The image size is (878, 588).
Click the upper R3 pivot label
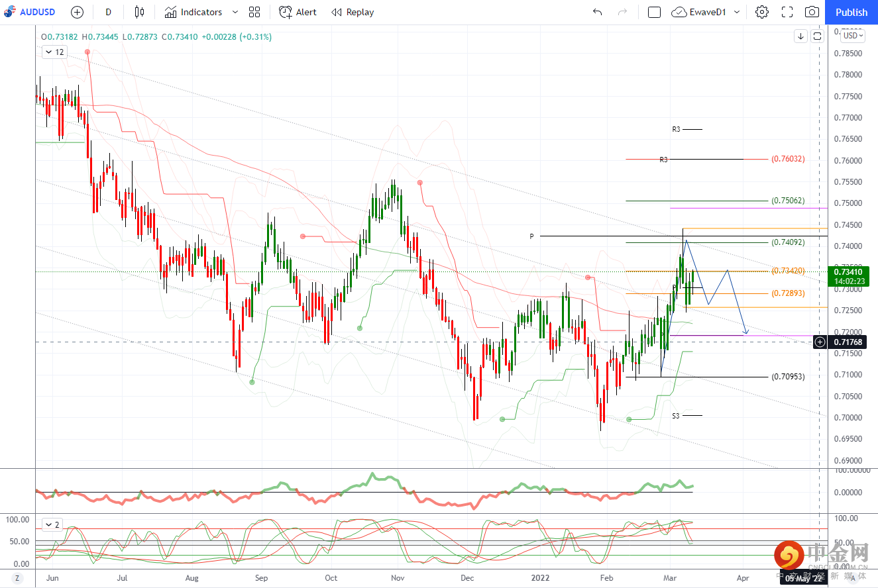click(676, 129)
